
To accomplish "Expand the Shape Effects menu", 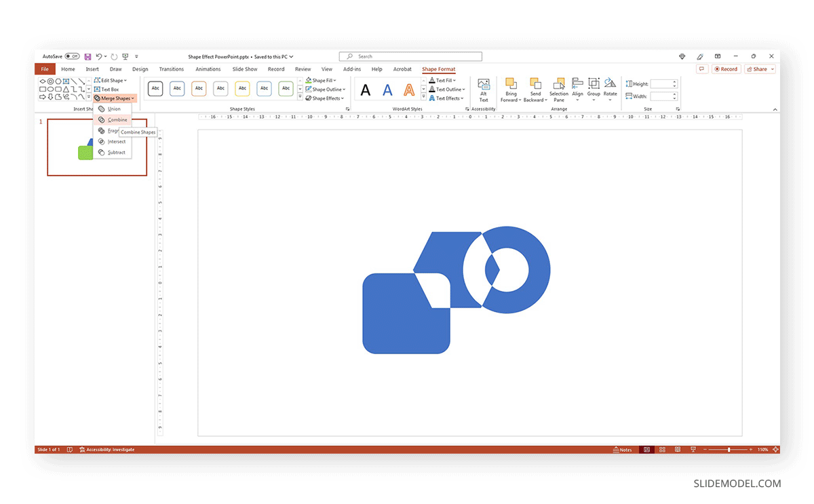I will click(x=325, y=98).
